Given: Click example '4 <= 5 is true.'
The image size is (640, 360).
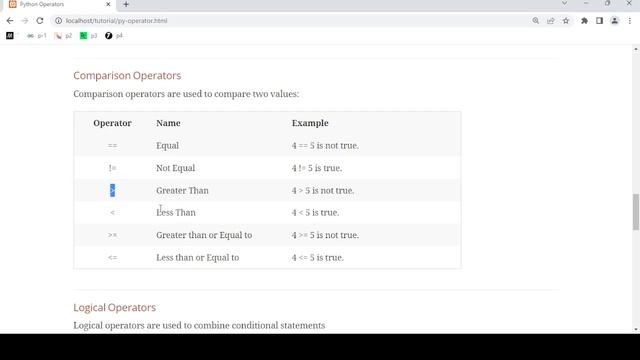Looking at the screenshot, I should [318, 258].
